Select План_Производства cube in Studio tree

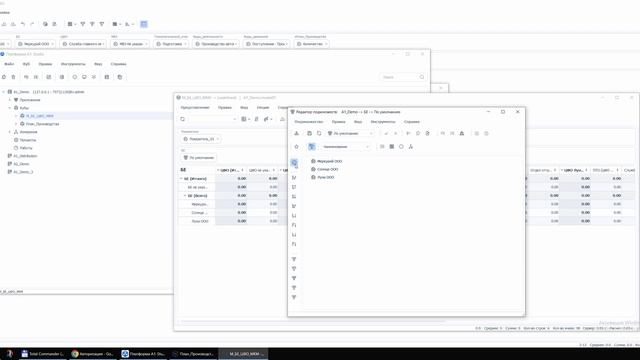42,124
